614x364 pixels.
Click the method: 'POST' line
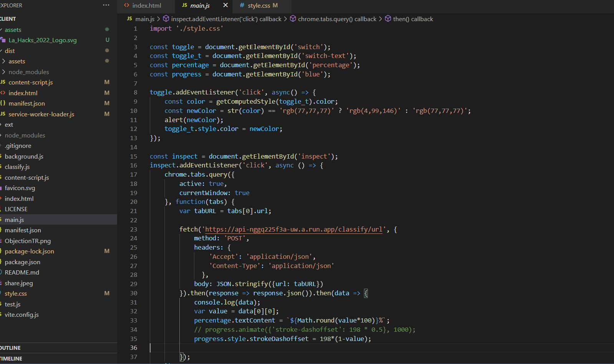222,238
